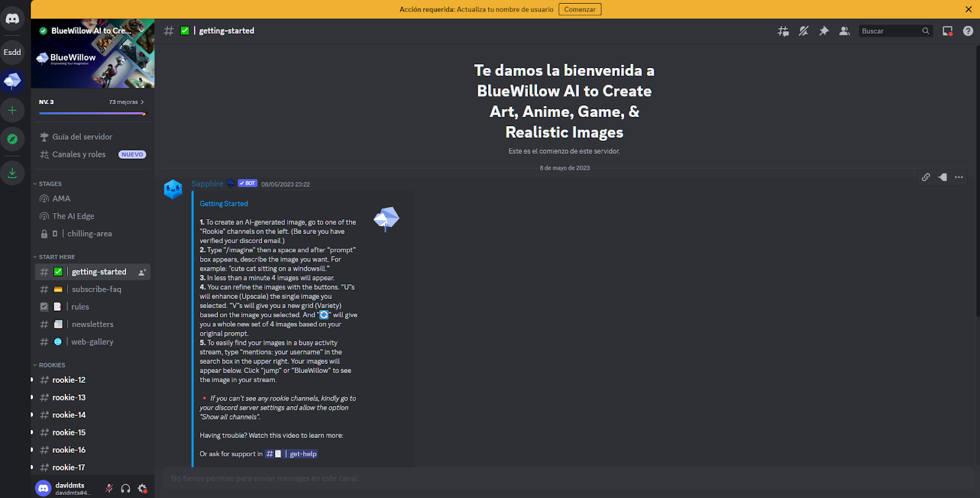Click the Sapphire bot avatar
This screenshot has width=980, height=498.
(173, 189)
